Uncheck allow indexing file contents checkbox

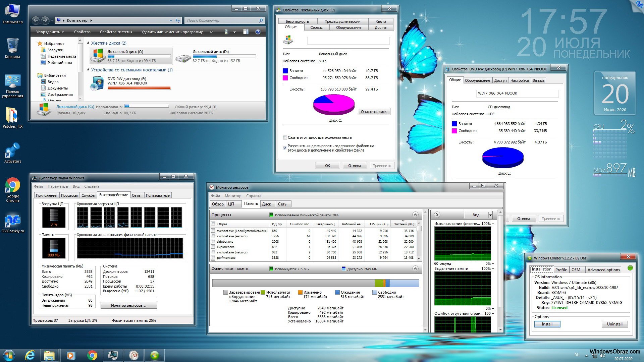coord(285,148)
